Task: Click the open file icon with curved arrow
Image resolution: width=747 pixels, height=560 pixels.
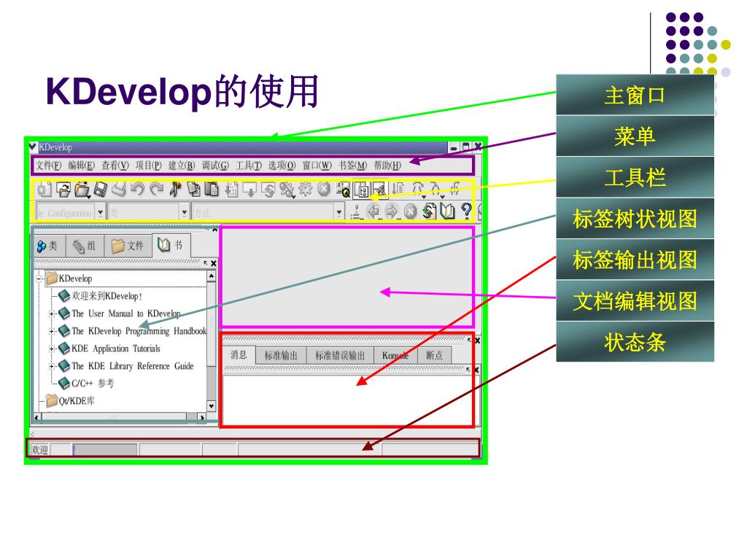Action: point(63,190)
